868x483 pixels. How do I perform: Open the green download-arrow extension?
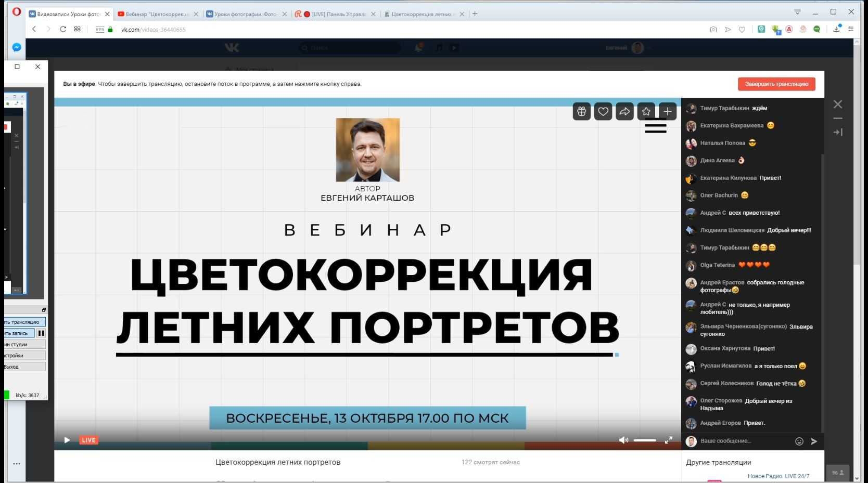pos(776,30)
